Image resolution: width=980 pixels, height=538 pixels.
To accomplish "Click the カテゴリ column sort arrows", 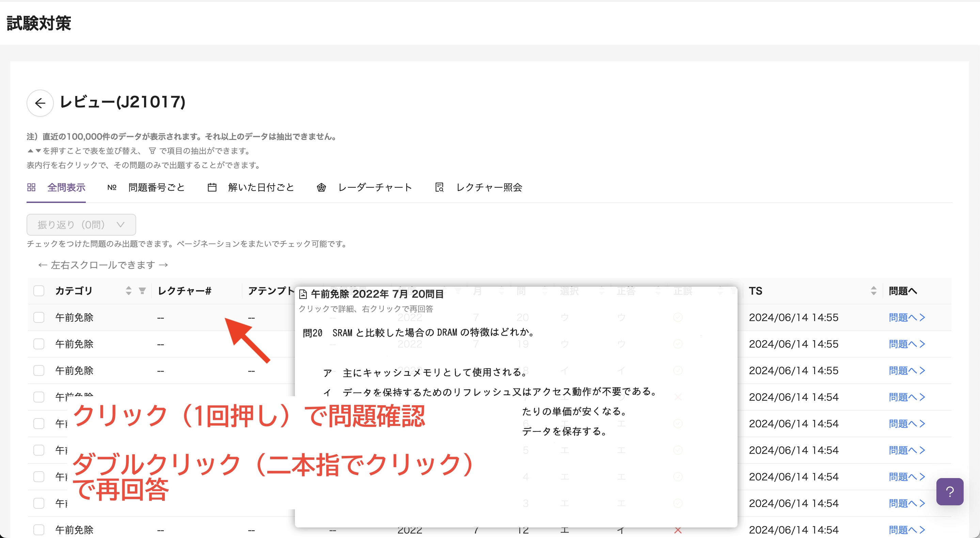I will 128,291.
